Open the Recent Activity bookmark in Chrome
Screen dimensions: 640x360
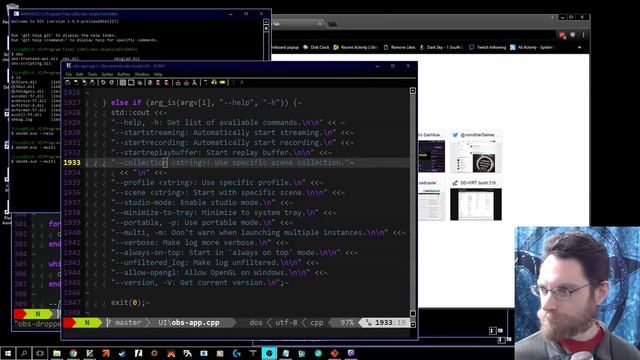point(356,47)
